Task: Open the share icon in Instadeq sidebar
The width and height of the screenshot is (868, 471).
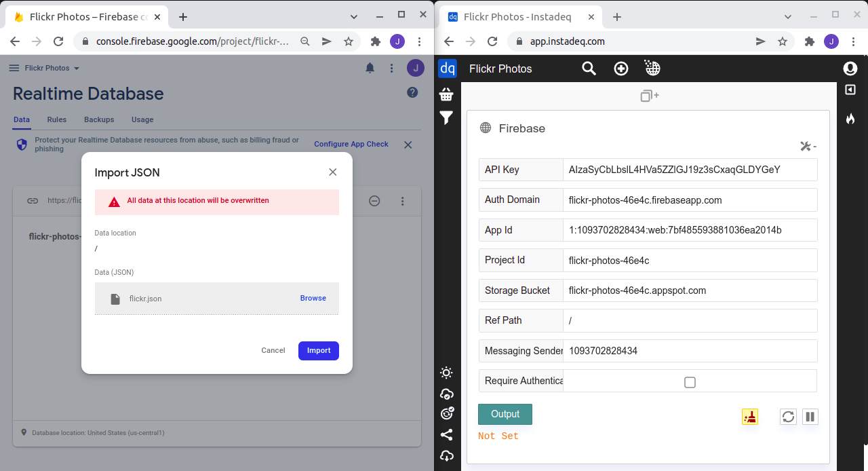Action: click(x=446, y=435)
